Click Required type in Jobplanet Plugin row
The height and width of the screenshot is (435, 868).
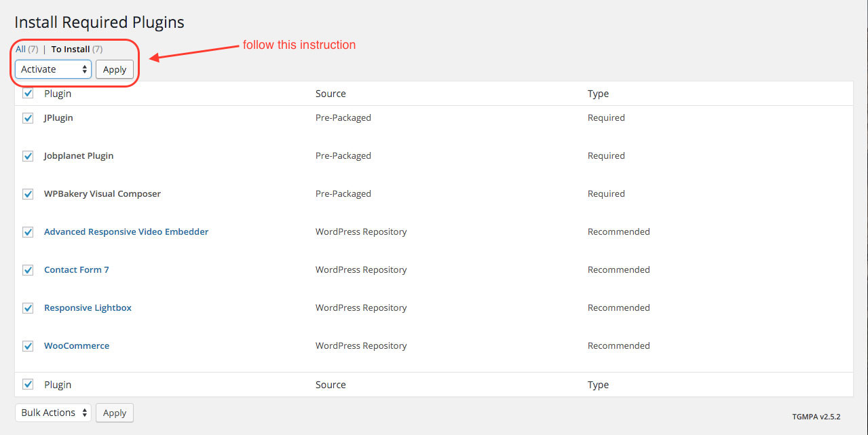(606, 155)
